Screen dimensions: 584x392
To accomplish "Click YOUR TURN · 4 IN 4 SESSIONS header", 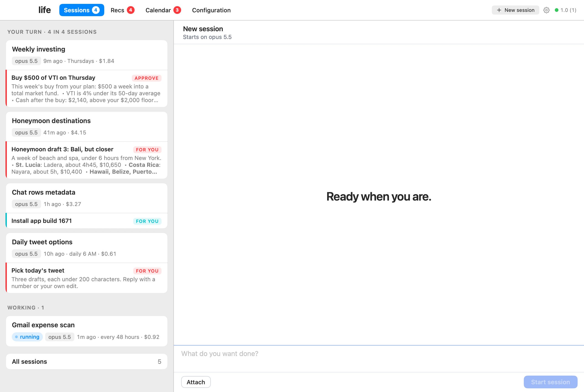I will click(x=52, y=32).
